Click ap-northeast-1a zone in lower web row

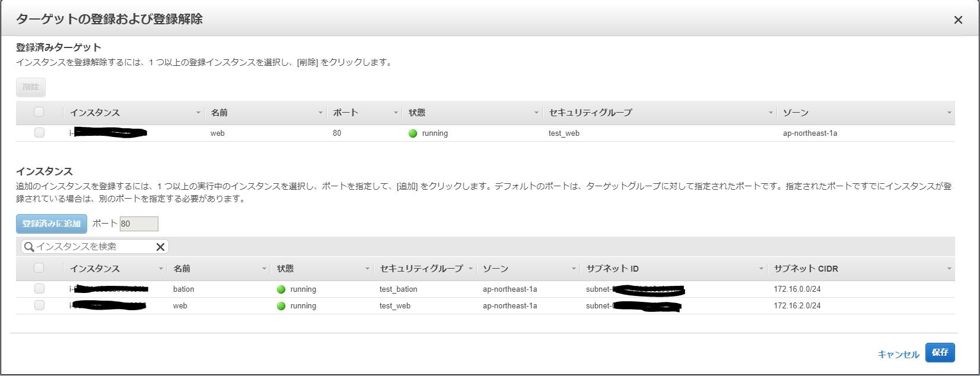click(510, 306)
